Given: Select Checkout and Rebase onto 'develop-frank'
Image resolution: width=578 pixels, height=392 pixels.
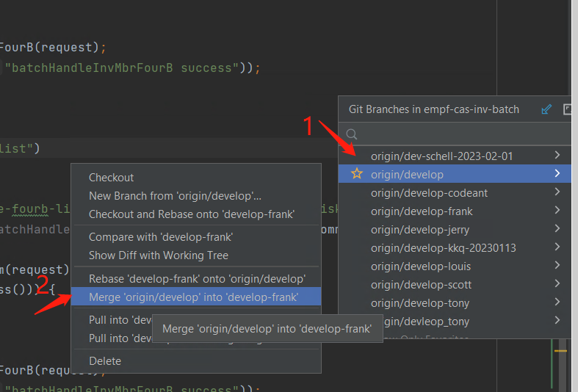Looking at the screenshot, I should point(196,214).
